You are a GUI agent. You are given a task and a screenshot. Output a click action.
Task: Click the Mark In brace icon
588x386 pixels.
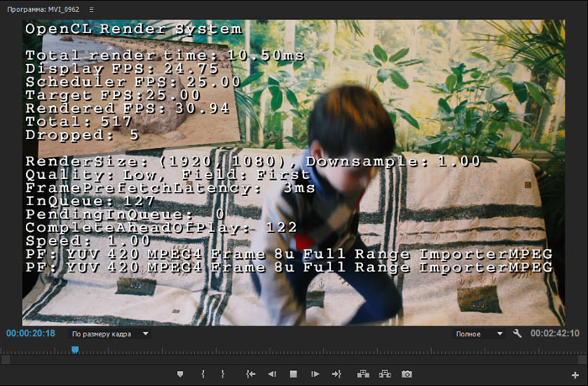coord(203,374)
